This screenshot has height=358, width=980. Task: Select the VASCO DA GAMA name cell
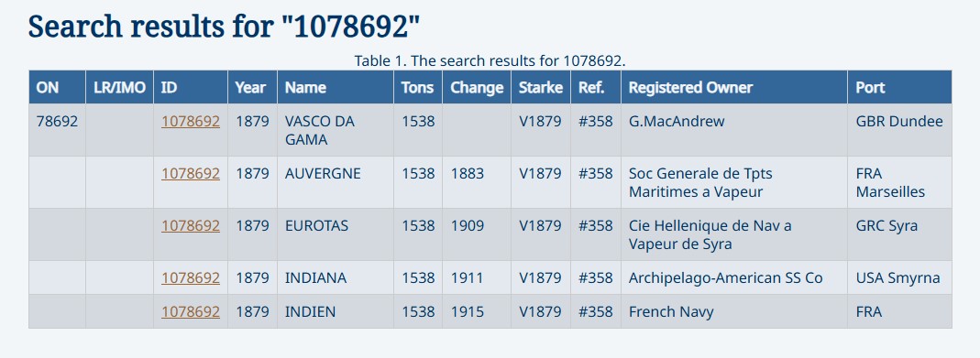336,130
